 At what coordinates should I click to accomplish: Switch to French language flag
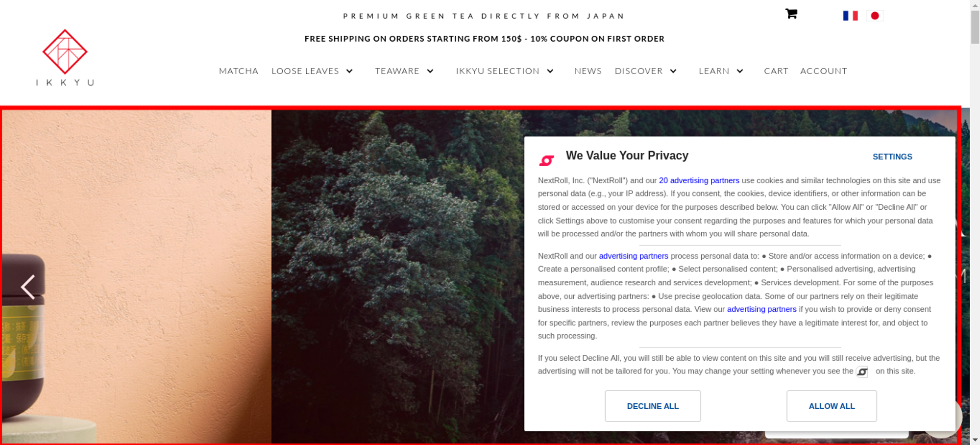pos(850,16)
